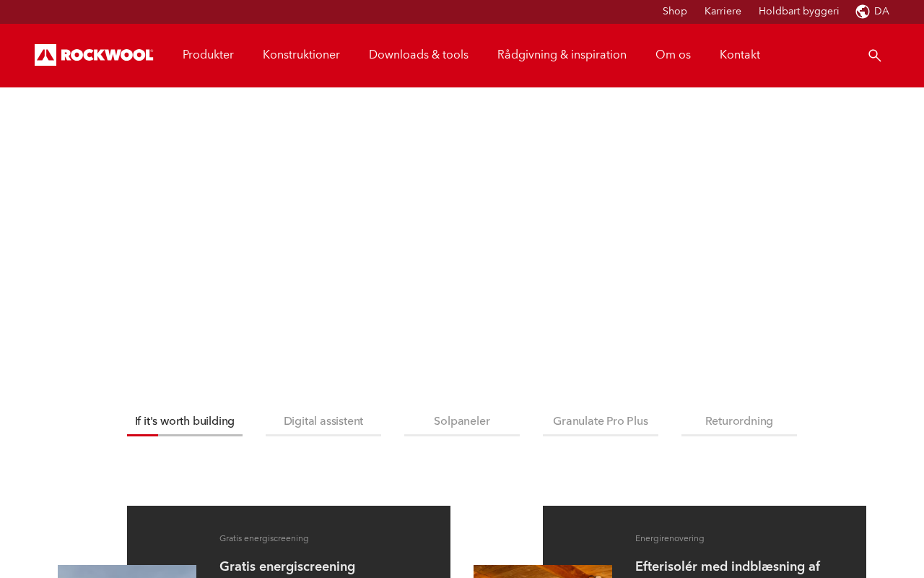The image size is (924, 578).
Task: Switch to the Returordning slide
Action: [739, 422]
